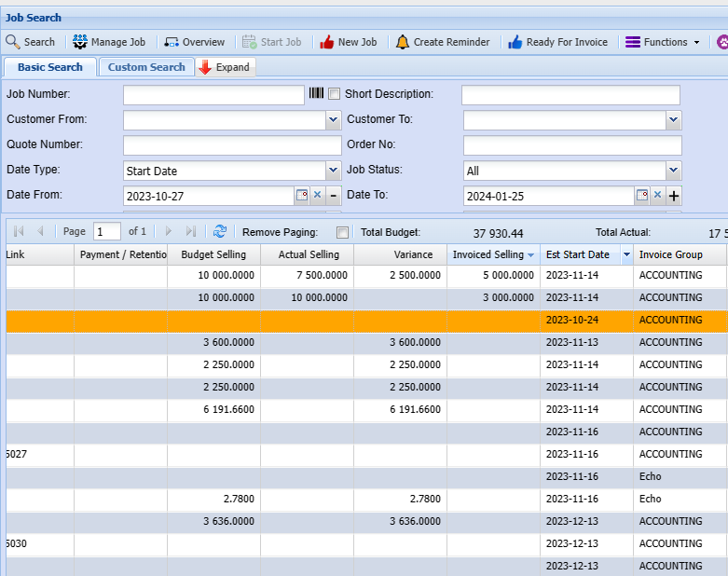
Task: Switch to the Custom Search tab
Action: (x=146, y=67)
